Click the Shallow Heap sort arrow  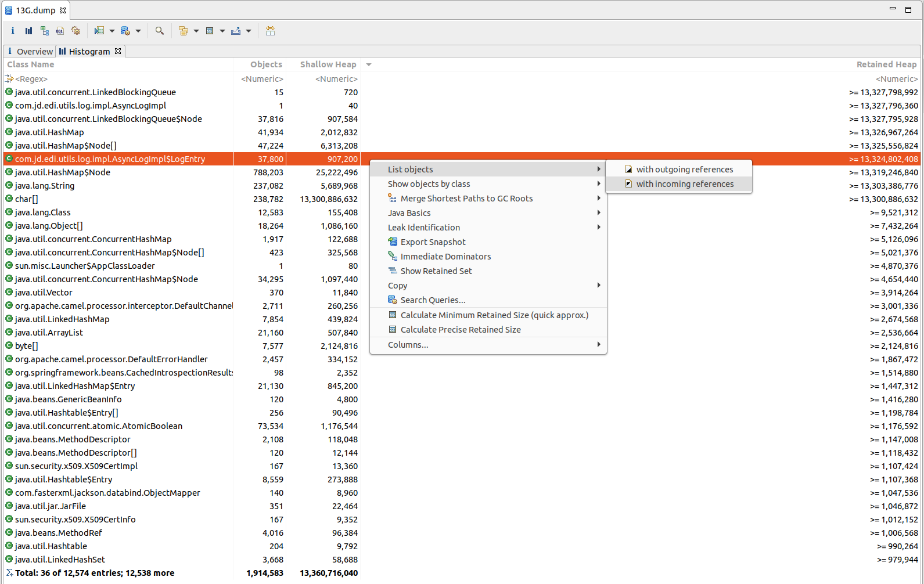369,64
